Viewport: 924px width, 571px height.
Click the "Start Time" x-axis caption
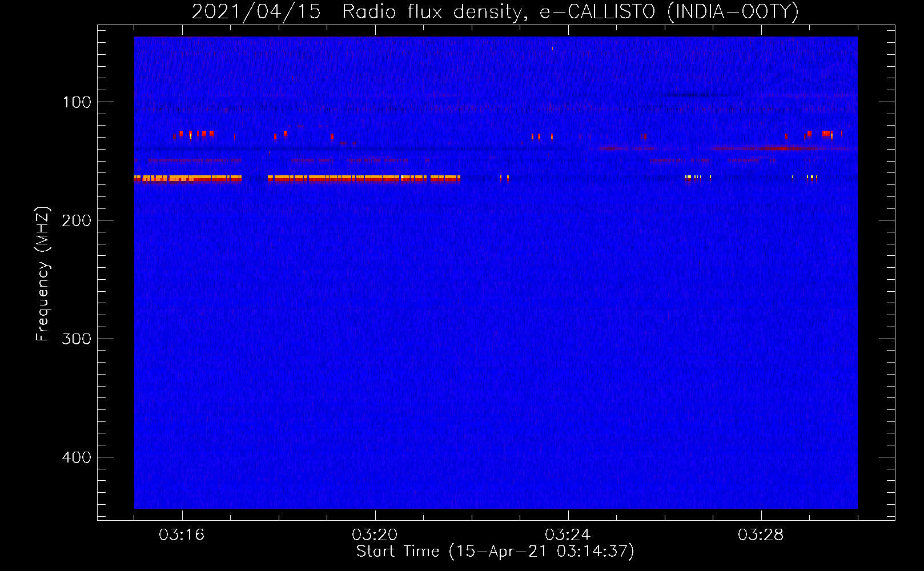(495, 552)
